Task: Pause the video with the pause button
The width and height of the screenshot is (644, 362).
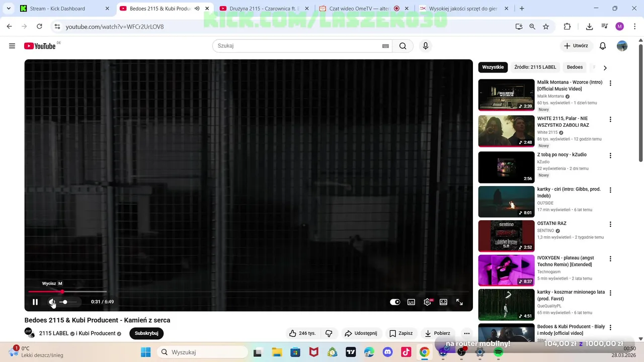Action: click(35, 302)
